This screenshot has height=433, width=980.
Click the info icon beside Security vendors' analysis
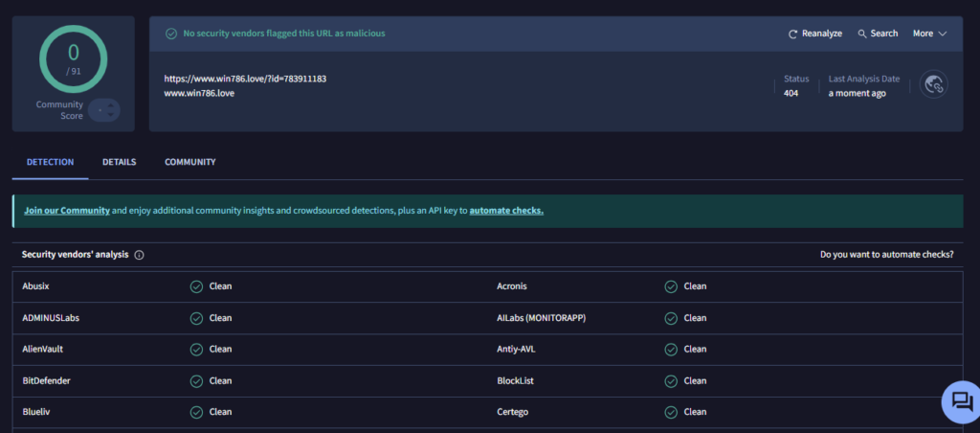point(140,256)
